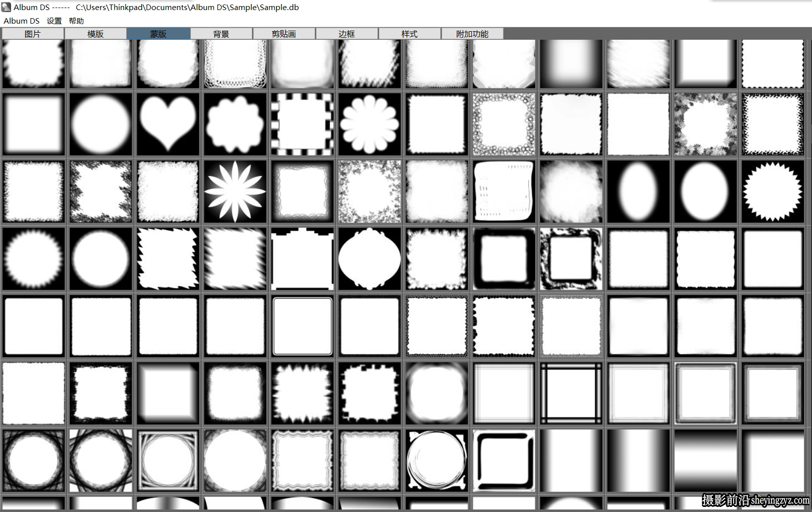
Task: Open the 剪贴画 tab
Action: pyautogui.click(x=284, y=34)
